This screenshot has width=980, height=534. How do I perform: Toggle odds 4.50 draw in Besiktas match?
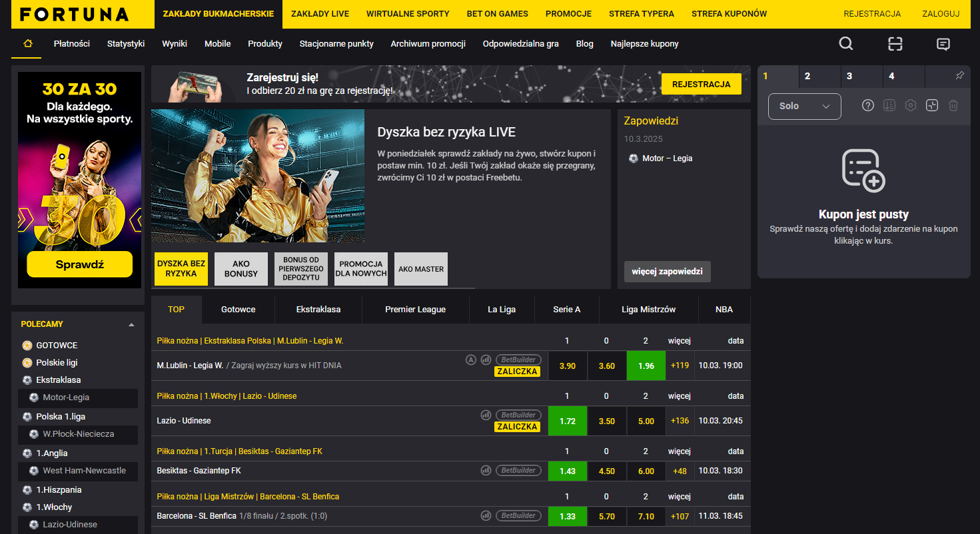click(x=607, y=471)
